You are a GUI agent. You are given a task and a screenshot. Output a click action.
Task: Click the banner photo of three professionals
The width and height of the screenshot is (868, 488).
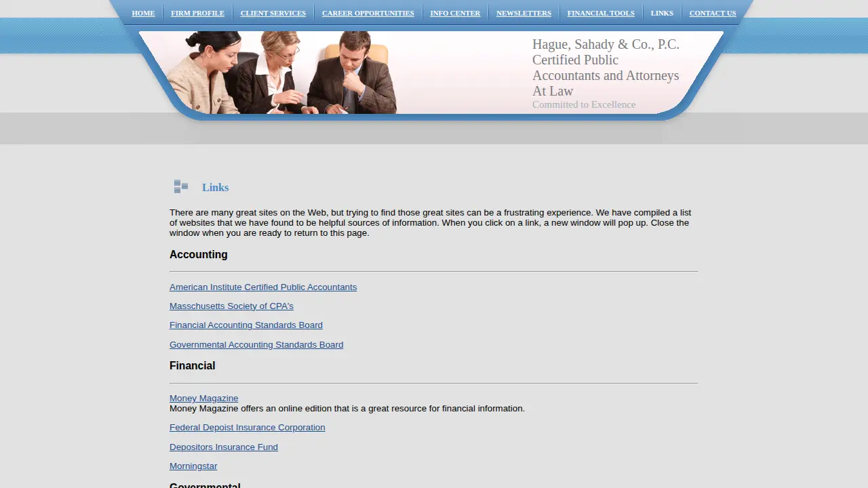point(281,73)
